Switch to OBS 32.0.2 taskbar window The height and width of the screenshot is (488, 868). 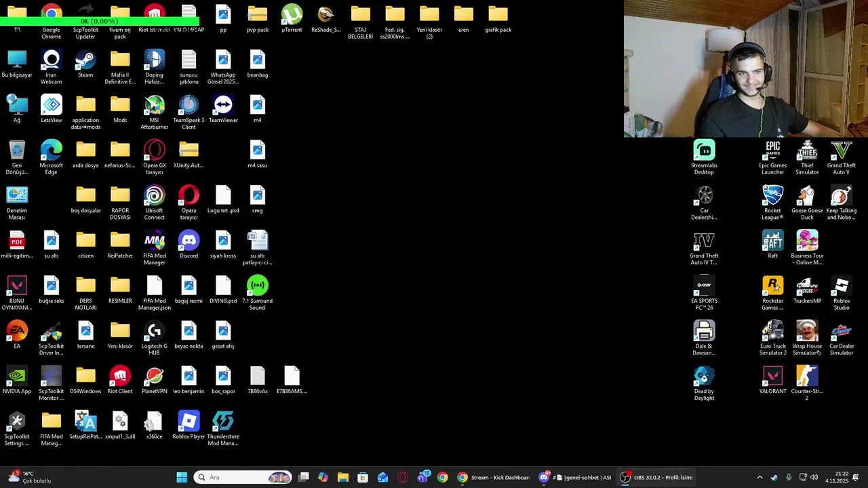pyautogui.click(x=656, y=477)
